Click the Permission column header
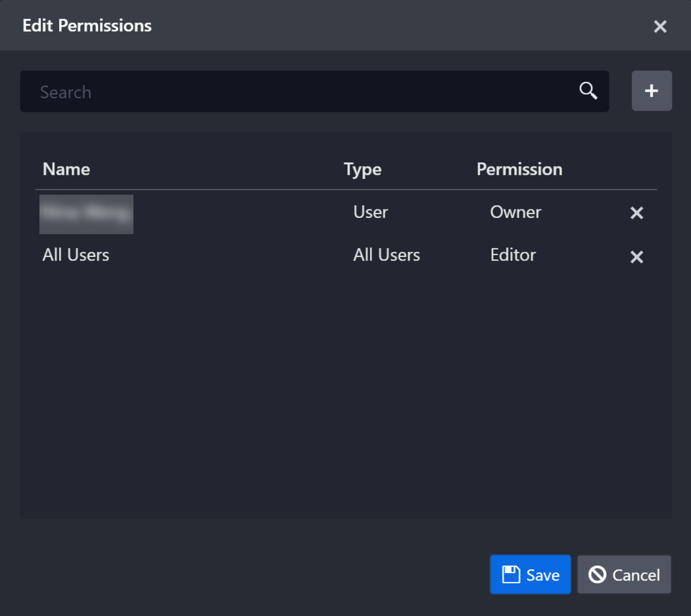Screen dimensions: 691x616 [519, 169]
